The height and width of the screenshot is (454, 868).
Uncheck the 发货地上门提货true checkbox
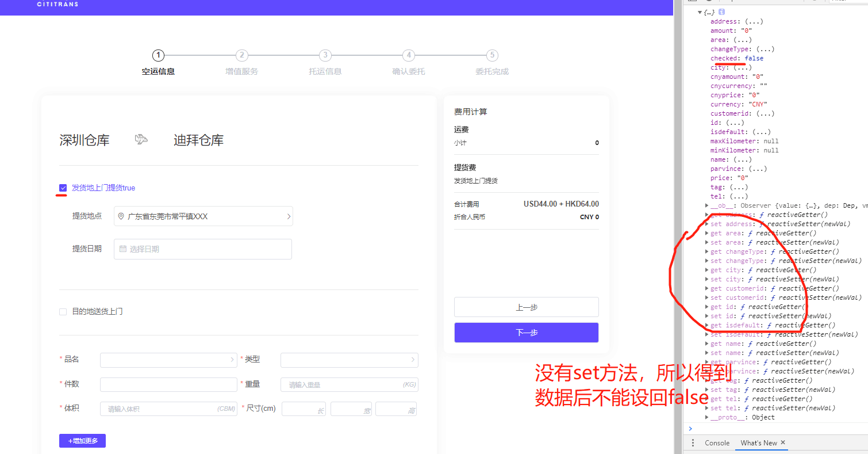(63, 188)
